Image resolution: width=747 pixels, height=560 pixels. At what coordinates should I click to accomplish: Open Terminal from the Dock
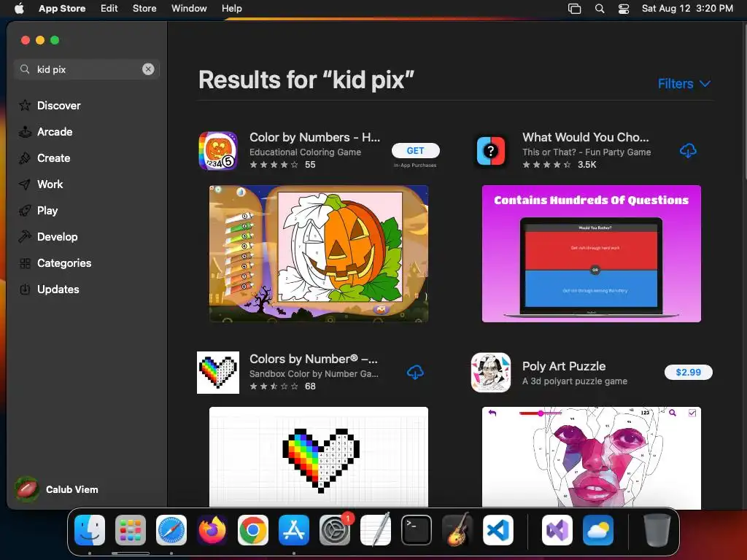(417, 530)
